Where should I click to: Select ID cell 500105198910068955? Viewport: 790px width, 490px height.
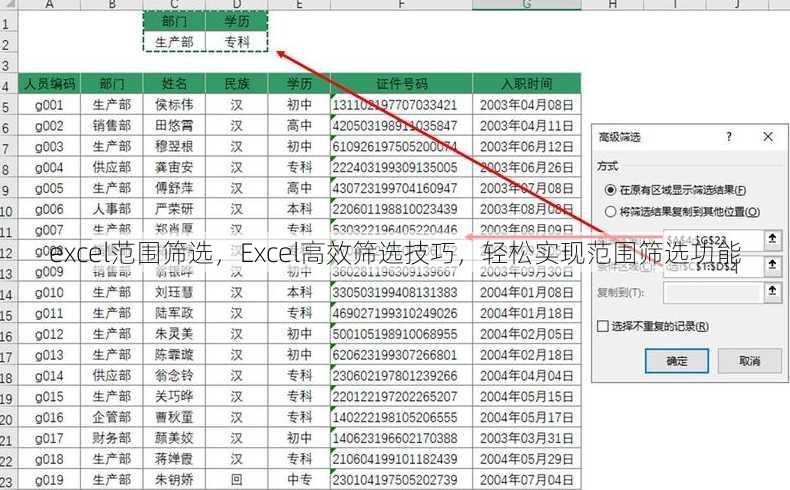point(402,334)
